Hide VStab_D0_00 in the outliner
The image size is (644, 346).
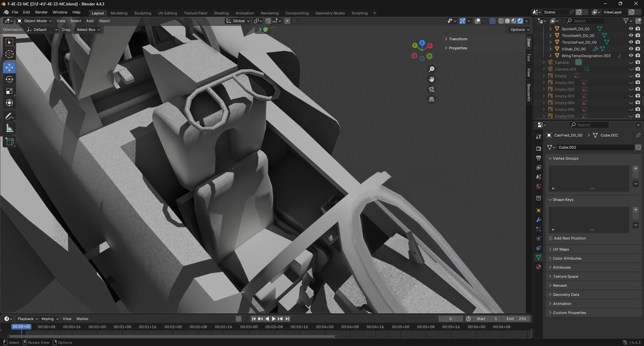(x=631, y=49)
